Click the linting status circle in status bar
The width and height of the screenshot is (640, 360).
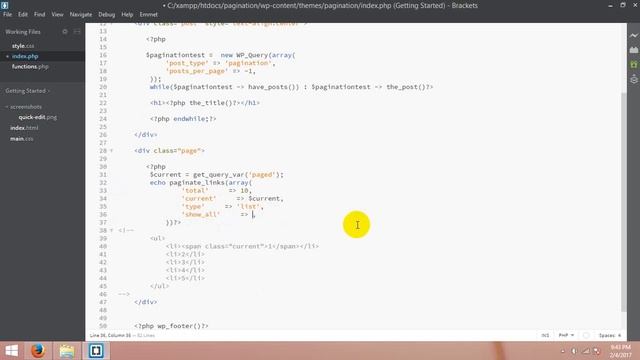coord(586,335)
